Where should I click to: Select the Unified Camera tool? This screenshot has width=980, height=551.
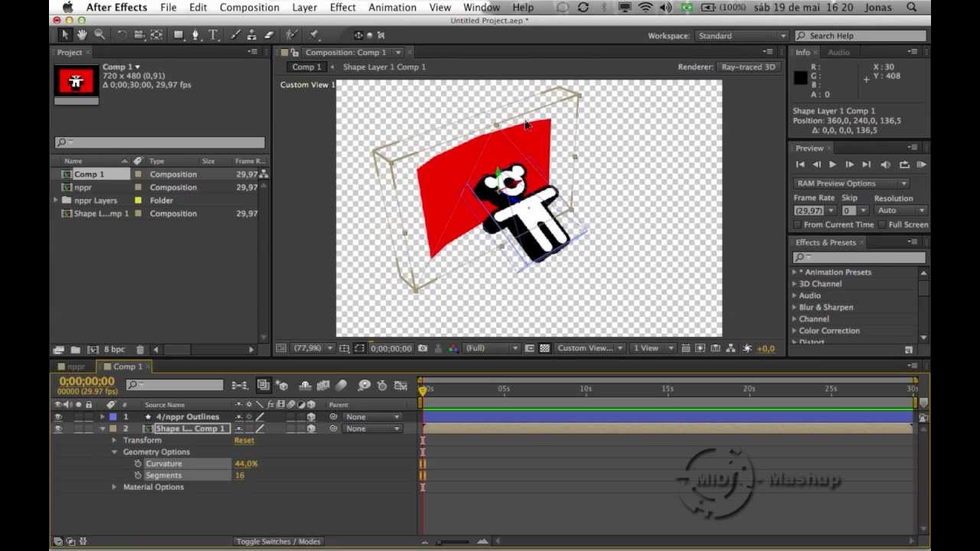[139, 35]
